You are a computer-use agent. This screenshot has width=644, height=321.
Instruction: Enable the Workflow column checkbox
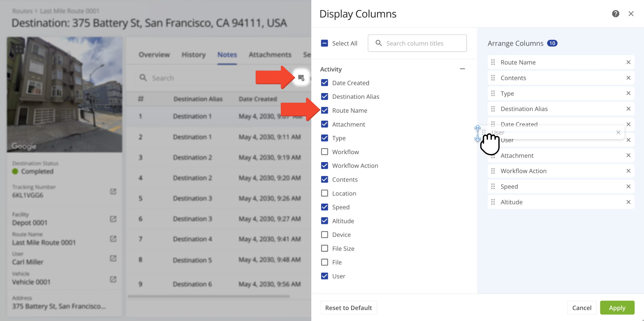(325, 152)
